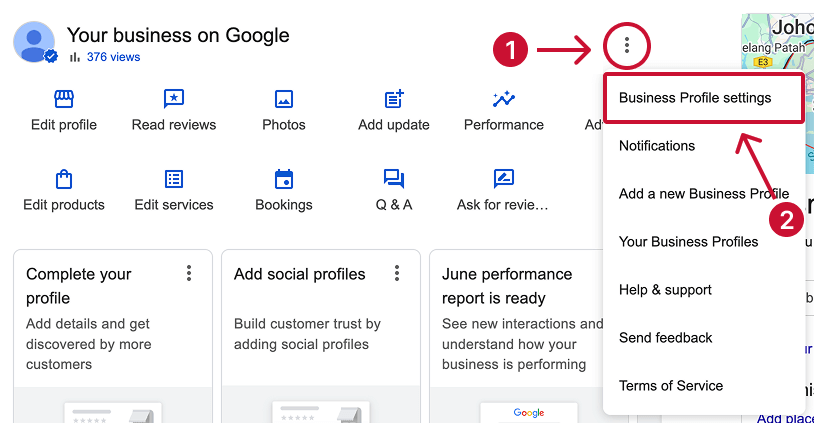The image size is (814, 423).
Task: Click Add details and get discovered text
Action: point(89,344)
